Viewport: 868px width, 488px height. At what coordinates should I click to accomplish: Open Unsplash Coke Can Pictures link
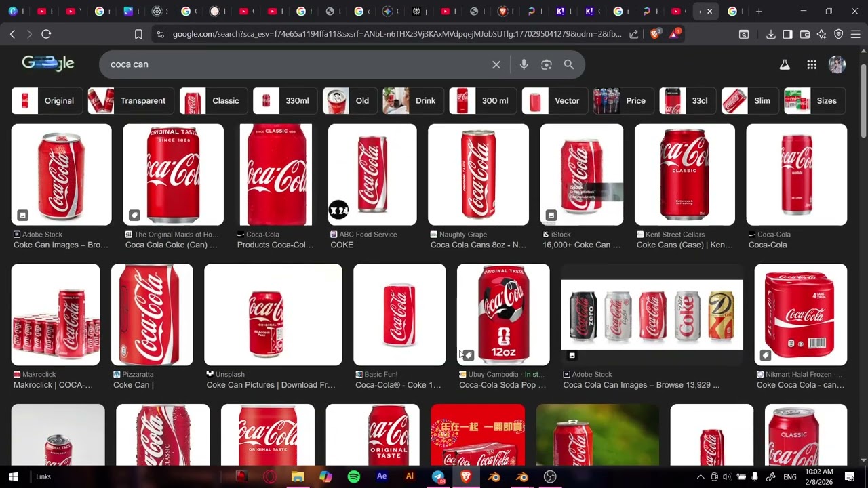pos(271,385)
